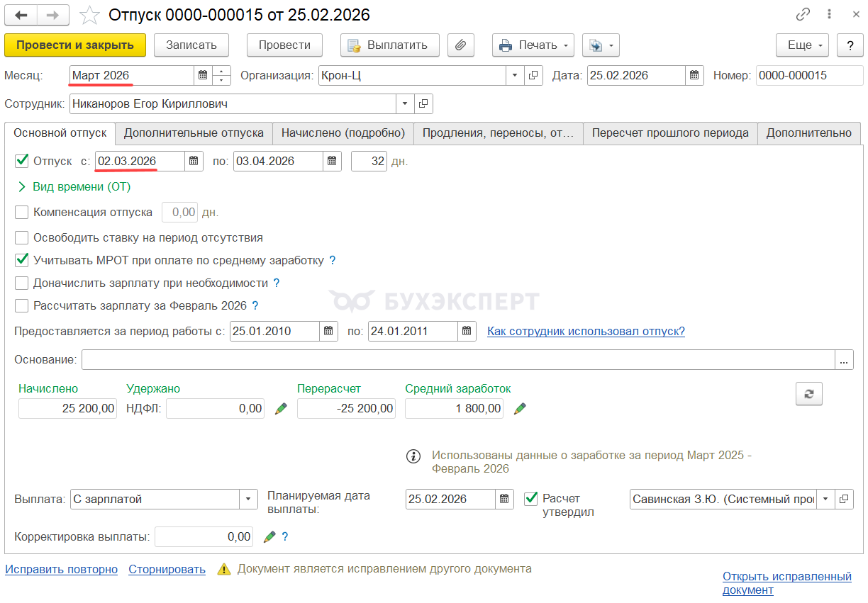Open Сотрудник Никаноров card

tap(423, 103)
